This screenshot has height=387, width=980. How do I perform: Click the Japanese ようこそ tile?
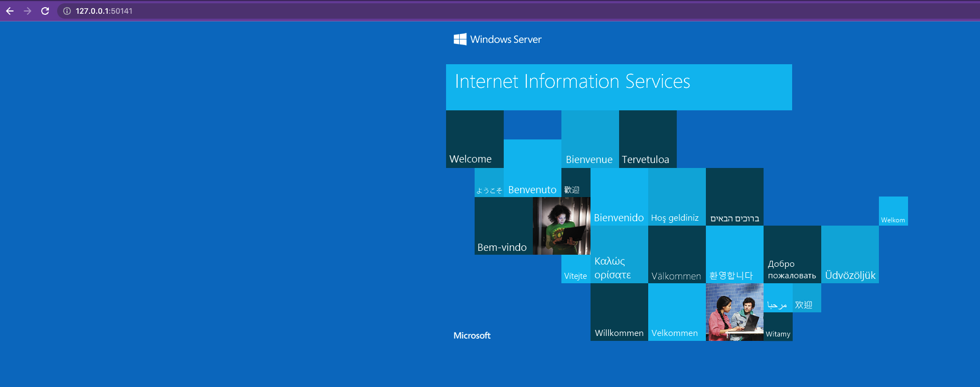click(489, 183)
